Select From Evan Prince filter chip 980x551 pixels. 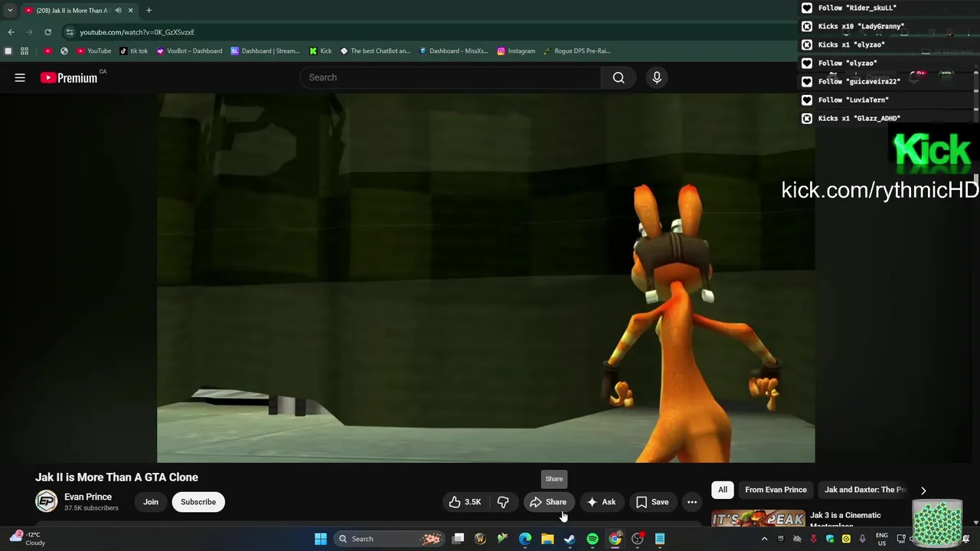point(776,490)
